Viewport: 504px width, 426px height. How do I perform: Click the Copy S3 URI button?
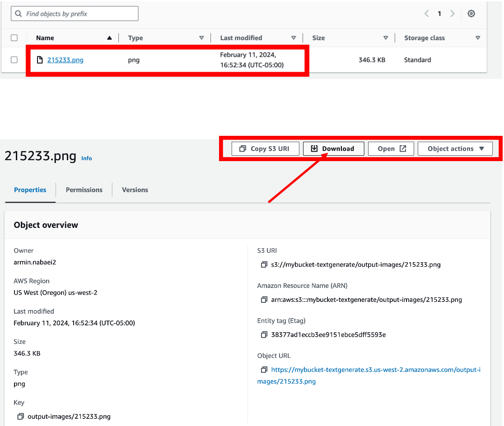265,148
